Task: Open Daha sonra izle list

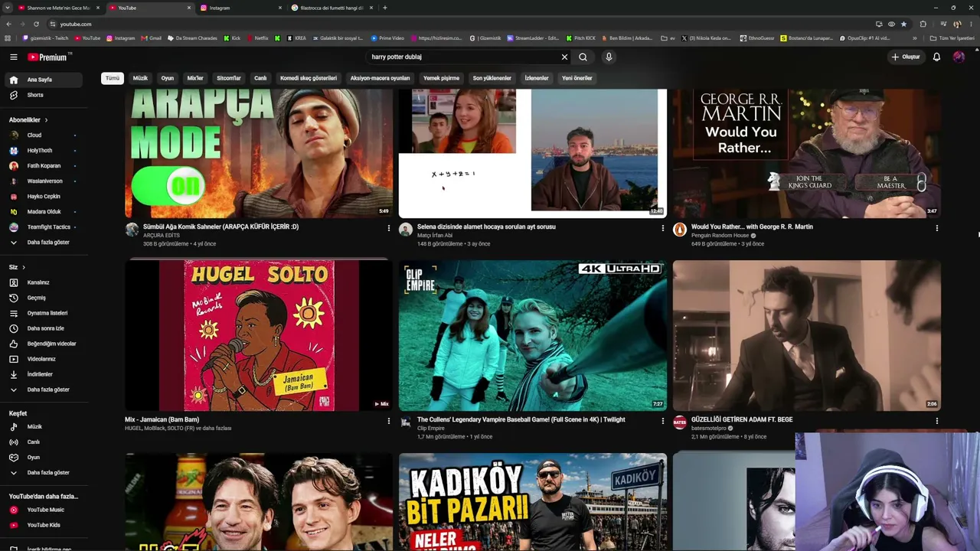Action: click(x=44, y=328)
